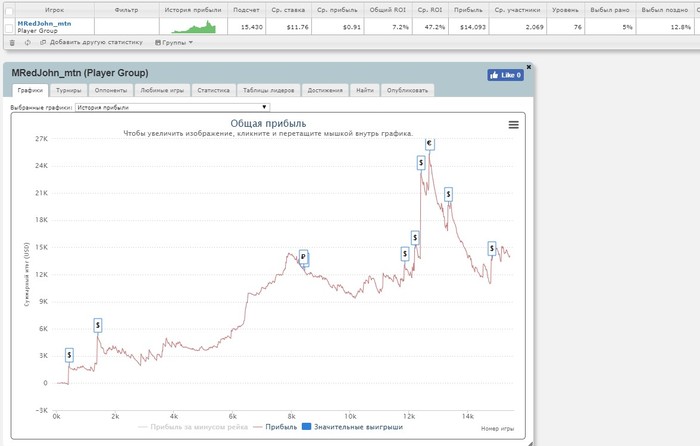
Task: Tick the checkbox for the MRedJohn_mtn row
Action: [x=9, y=28]
